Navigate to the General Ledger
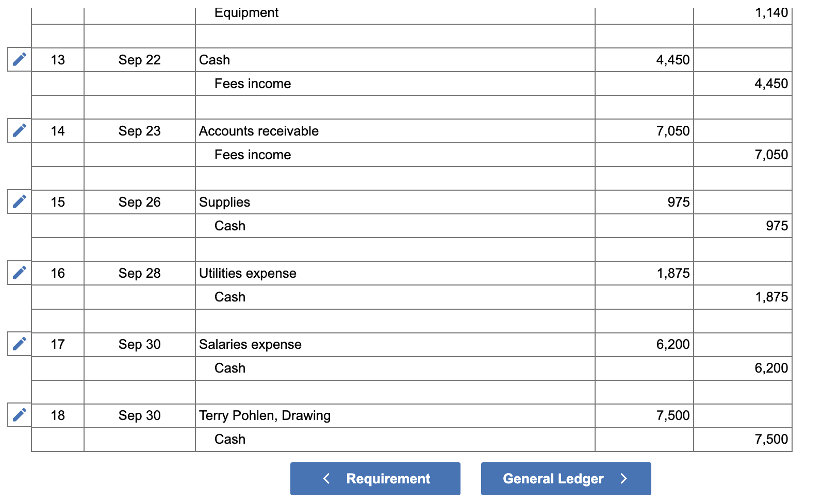The width and height of the screenshot is (822, 504). 566,478
